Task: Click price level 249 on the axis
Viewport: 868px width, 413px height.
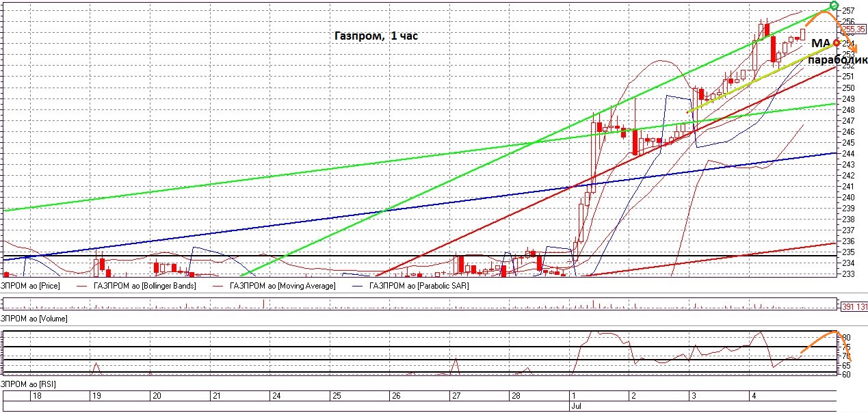Action: pyautogui.click(x=848, y=98)
